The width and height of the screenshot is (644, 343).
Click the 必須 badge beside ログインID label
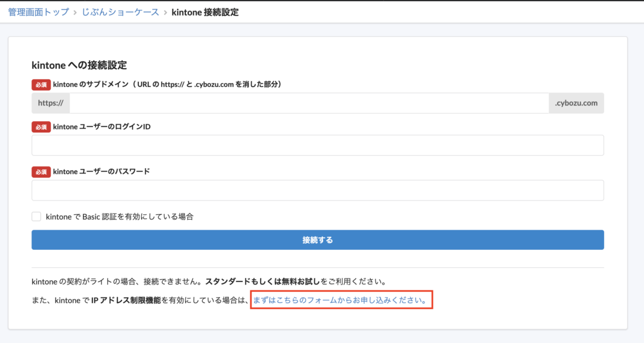coord(41,127)
